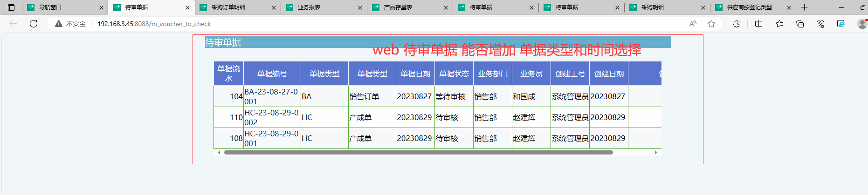
Task: Click the Internet Explorer mode icon
Action: coord(841,24)
